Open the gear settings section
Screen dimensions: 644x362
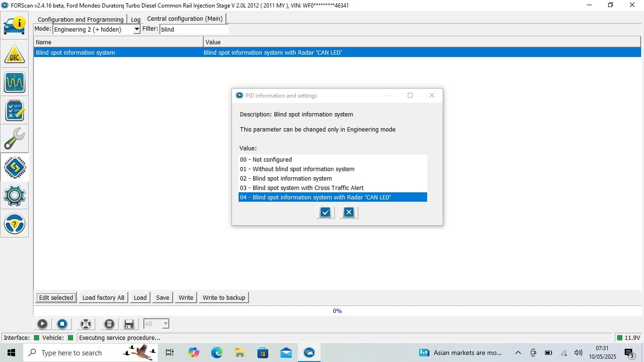(15, 196)
